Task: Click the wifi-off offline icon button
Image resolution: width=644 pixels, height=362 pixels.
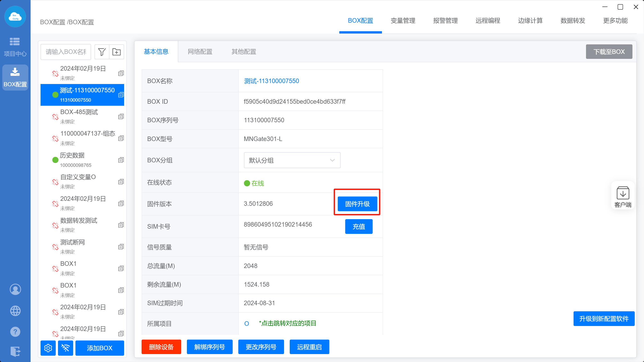Action: (x=65, y=348)
